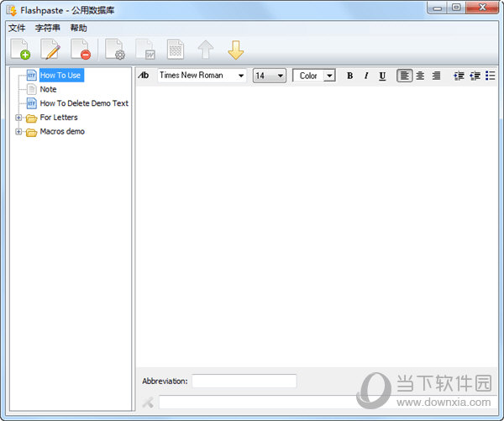Click the document template grid icon
The width and height of the screenshot is (504, 421).
tap(176, 50)
